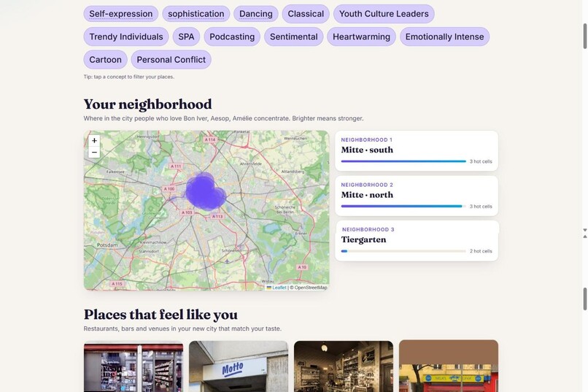This screenshot has width=588, height=392.
Task: Select the Dancing concept chip
Action: [256, 14]
